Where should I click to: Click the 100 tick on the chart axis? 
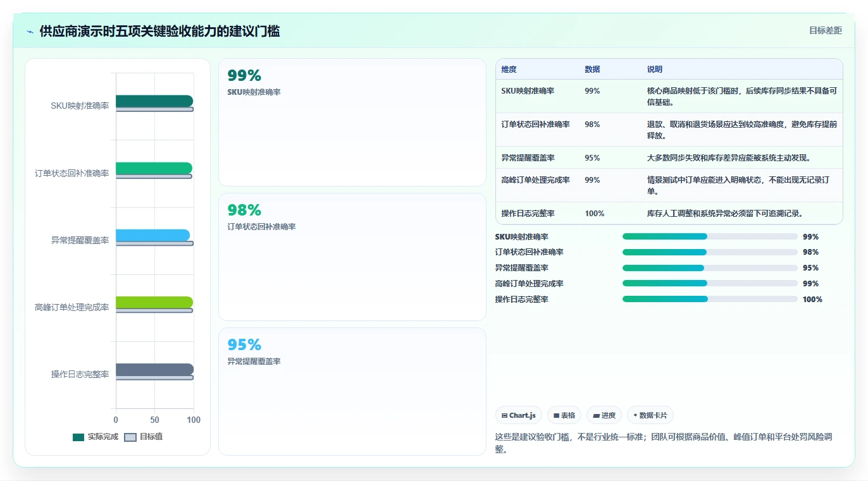194,420
